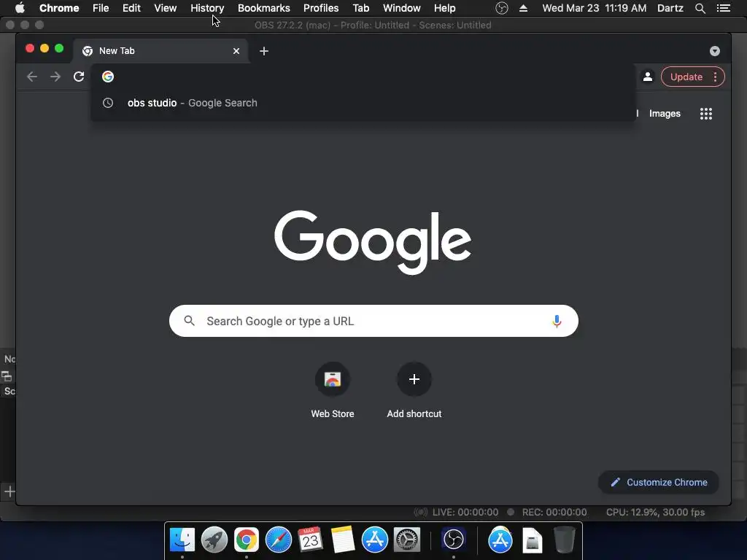Reload the current page
The image size is (747, 560).
pyautogui.click(x=79, y=77)
